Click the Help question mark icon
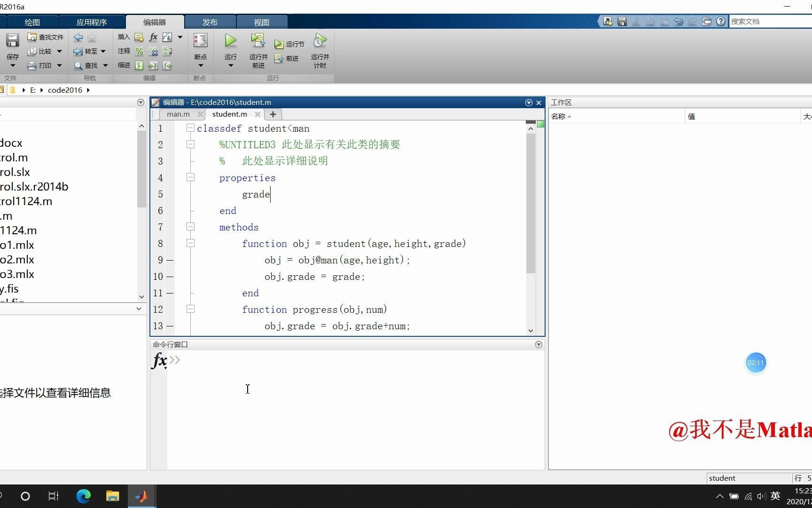This screenshot has height=508, width=812. click(x=721, y=21)
